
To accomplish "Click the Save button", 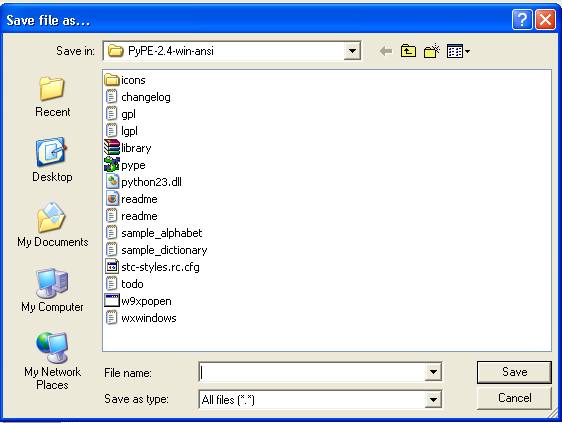I will (x=514, y=372).
